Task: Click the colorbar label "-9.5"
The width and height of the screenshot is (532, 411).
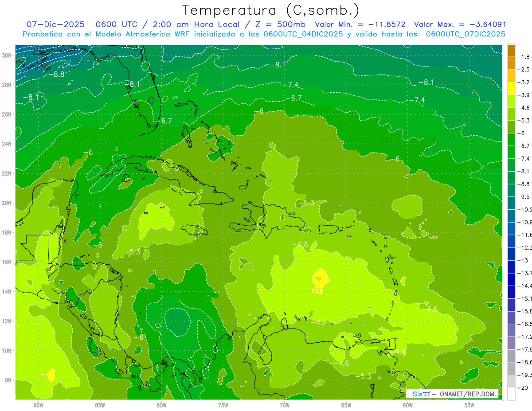Action: pyautogui.click(x=524, y=196)
